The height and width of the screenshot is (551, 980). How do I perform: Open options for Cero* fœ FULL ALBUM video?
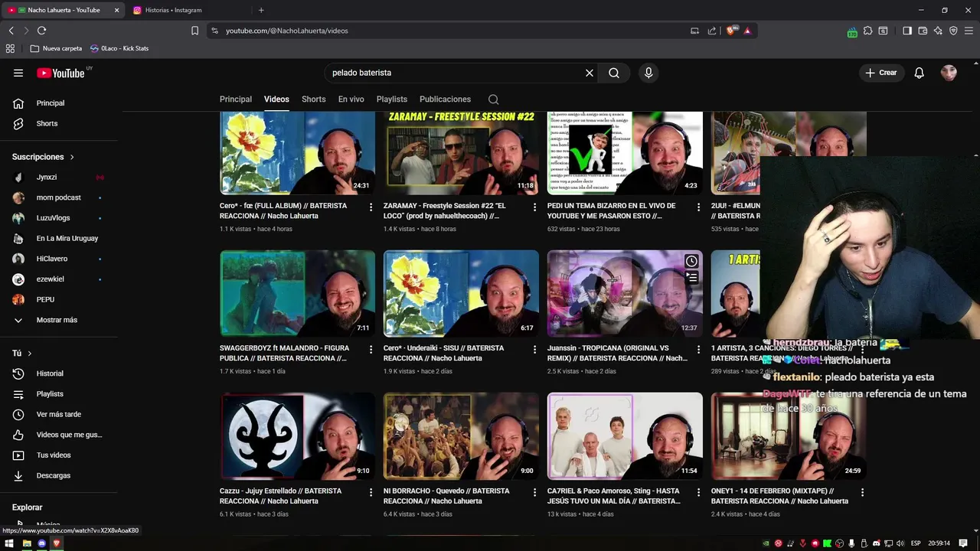371,207
